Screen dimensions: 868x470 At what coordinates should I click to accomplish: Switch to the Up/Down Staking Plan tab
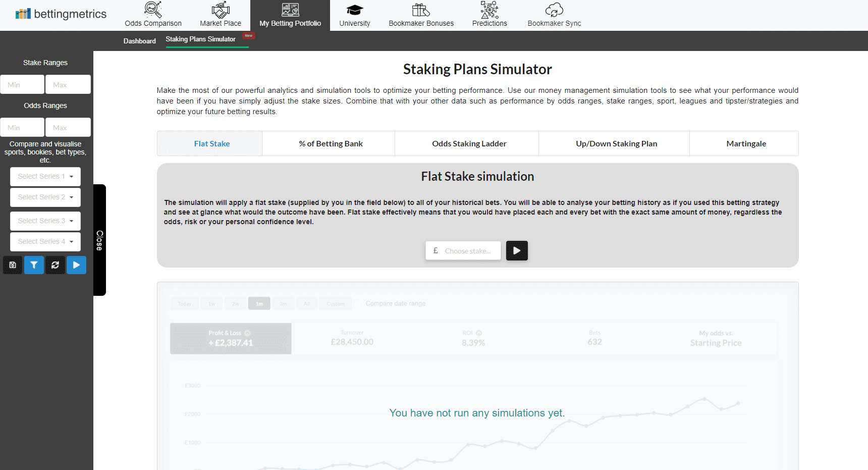614,143
